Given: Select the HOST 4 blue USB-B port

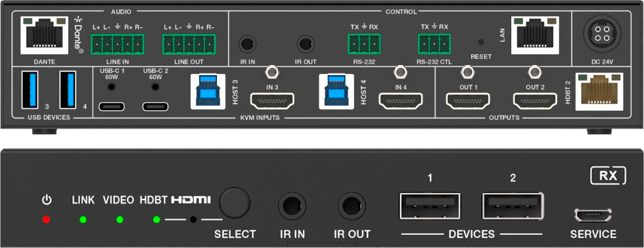Looking at the screenshot, I should 336,91.
